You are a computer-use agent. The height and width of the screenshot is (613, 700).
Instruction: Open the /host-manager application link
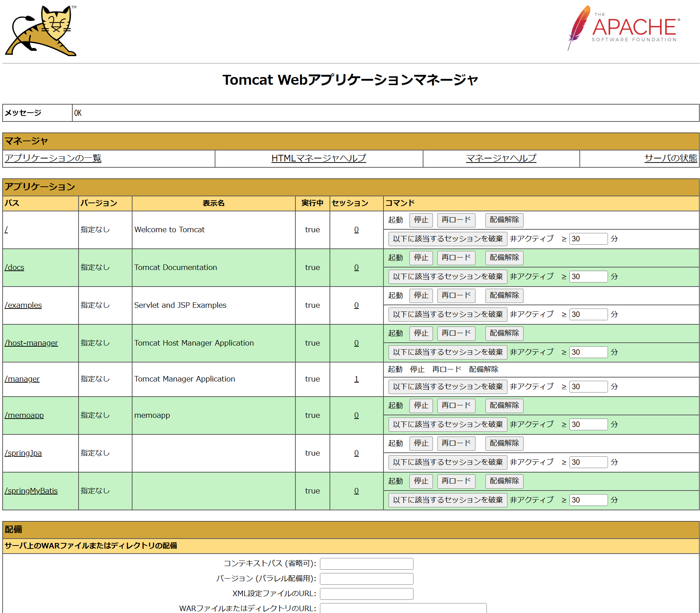pyautogui.click(x=31, y=343)
